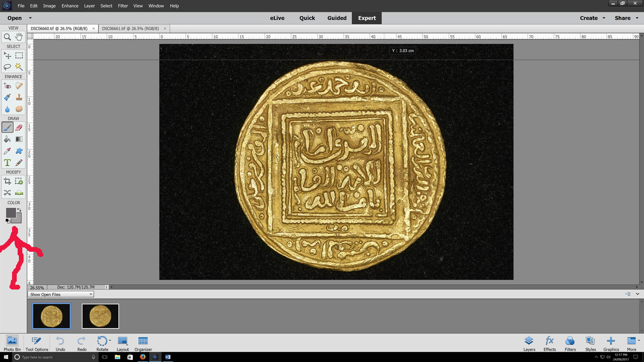Select the Spot Healing Brush tool
Viewport: 644px width, 362px height.
click(x=19, y=86)
